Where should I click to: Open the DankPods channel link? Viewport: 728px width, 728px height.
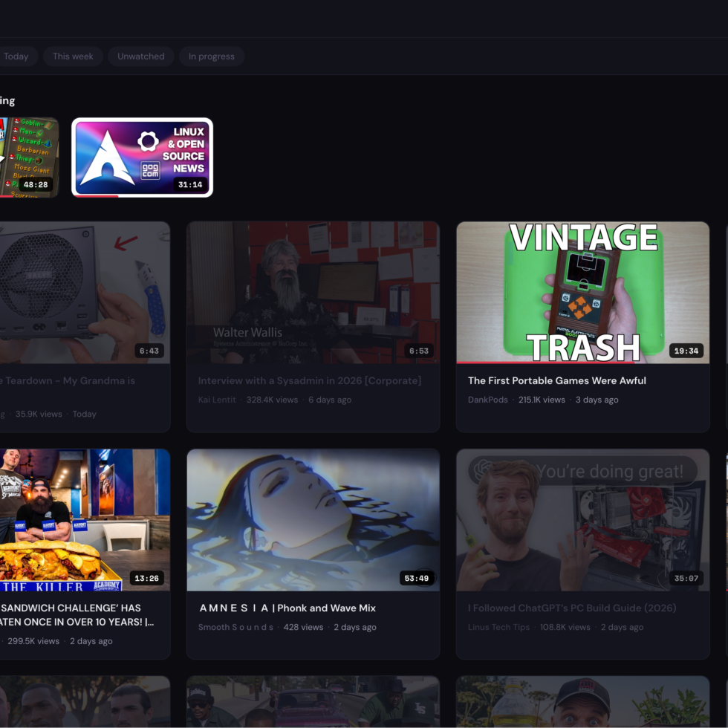coord(487,400)
